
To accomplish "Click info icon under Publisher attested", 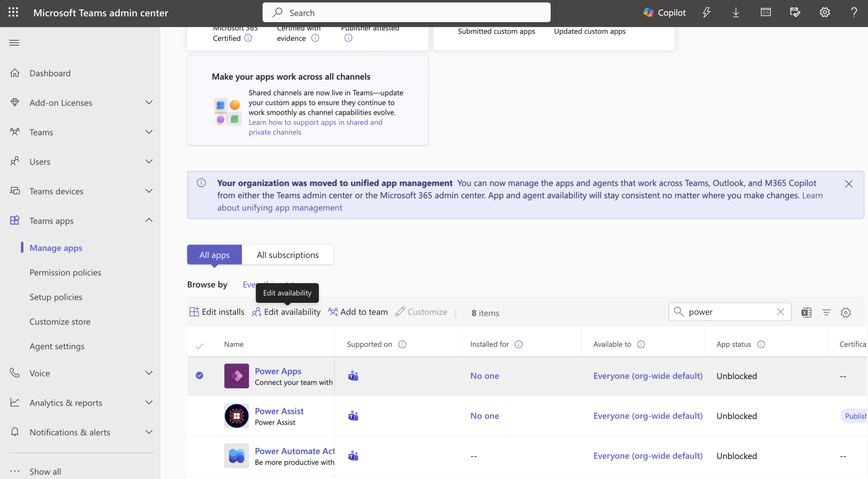I will point(348,38).
